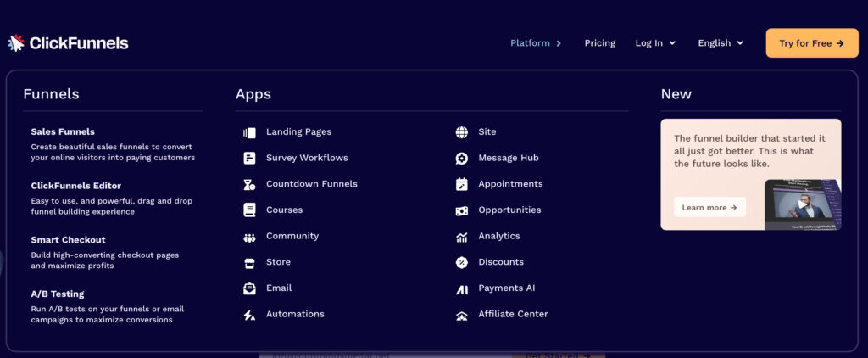Open the A/B Testing link
This screenshot has height=358, width=868.
click(58, 294)
